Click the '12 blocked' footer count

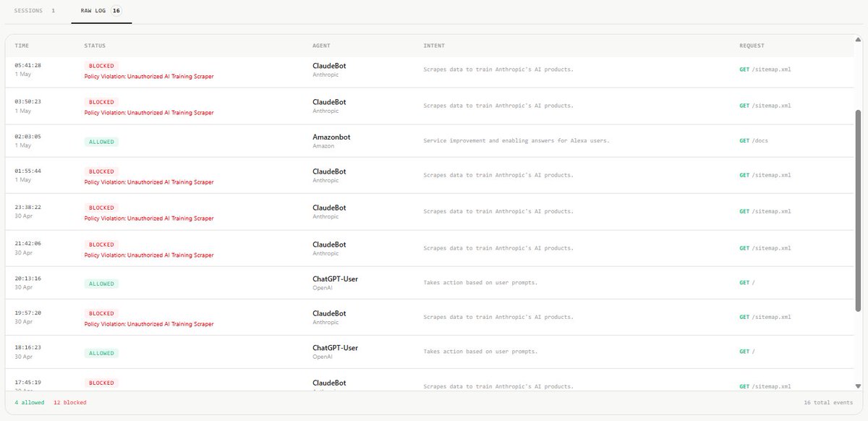tap(70, 402)
